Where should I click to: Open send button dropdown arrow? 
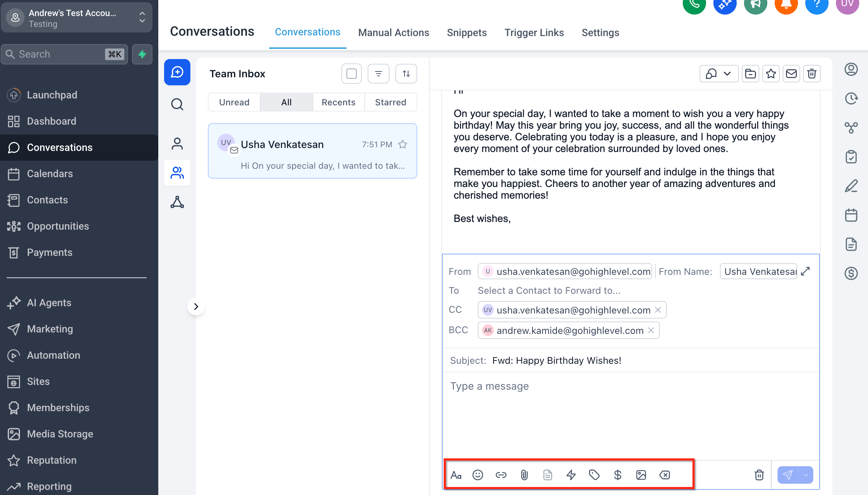click(x=806, y=475)
